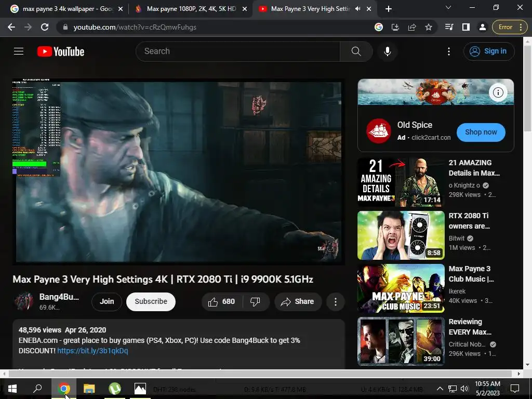Open Windows notification center
Image resolution: width=532 pixels, height=399 pixels.
click(x=515, y=389)
